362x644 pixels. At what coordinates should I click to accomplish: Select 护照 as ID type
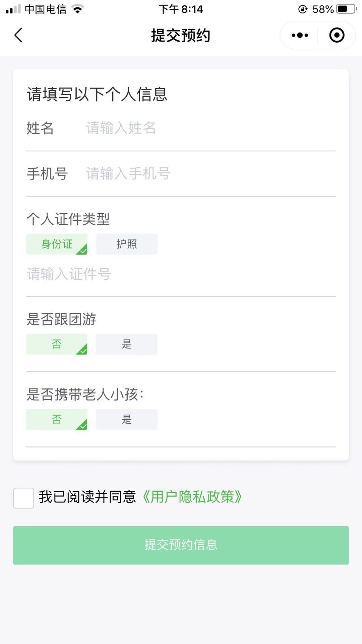(127, 244)
